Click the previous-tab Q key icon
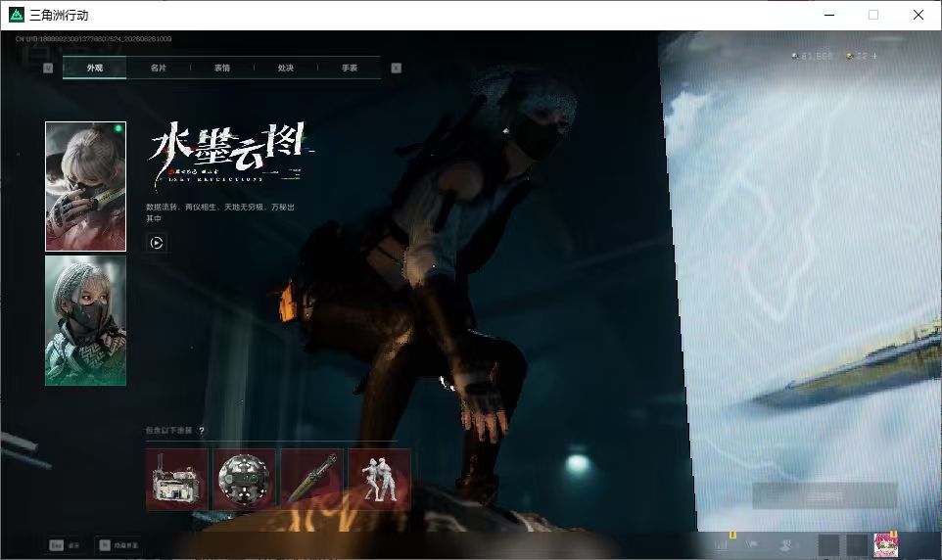The image size is (942, 560). (49, 68)
